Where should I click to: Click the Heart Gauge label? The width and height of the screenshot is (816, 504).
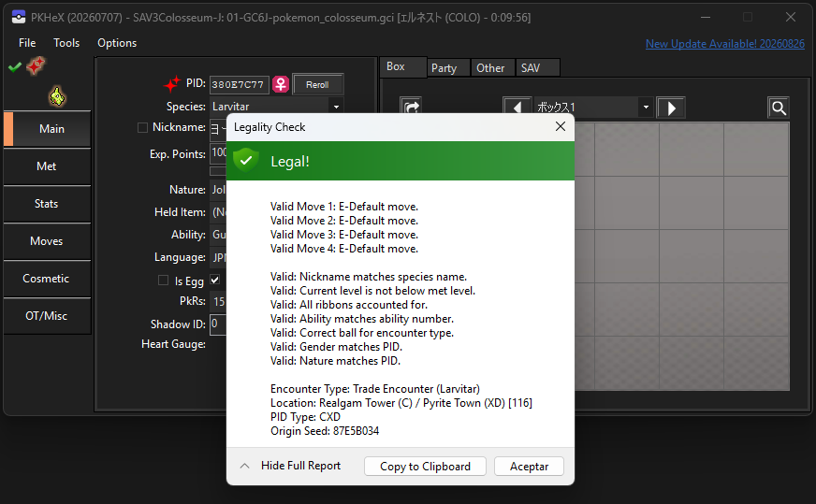pyautogui.click(x=173, y=344)
